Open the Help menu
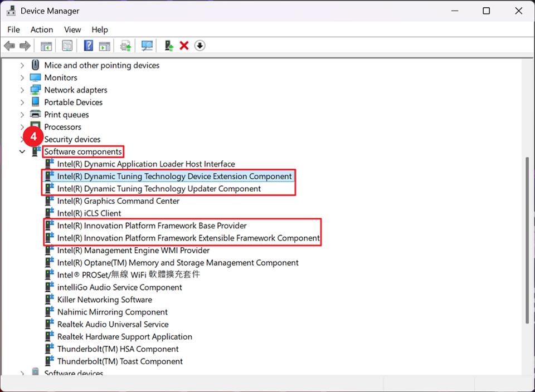 (x=100, y=30)
